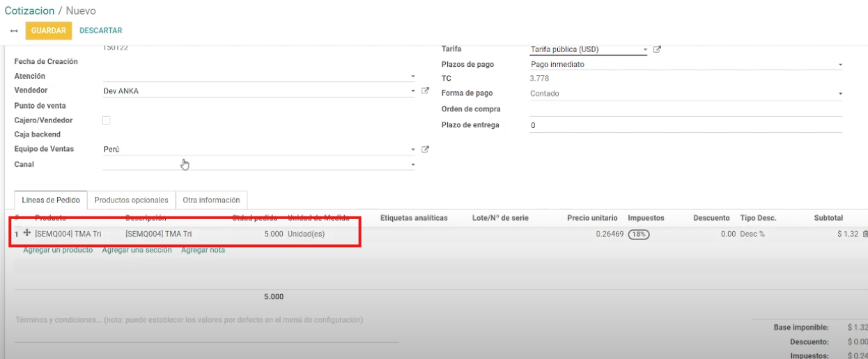Go back via the Cotizacion breadcrumb

pyautogui.click(x=29, y=11)
